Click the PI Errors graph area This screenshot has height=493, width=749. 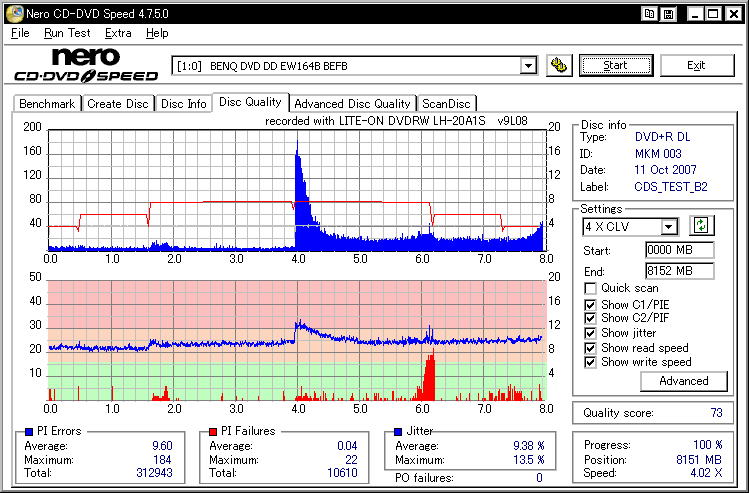(297, 189)
